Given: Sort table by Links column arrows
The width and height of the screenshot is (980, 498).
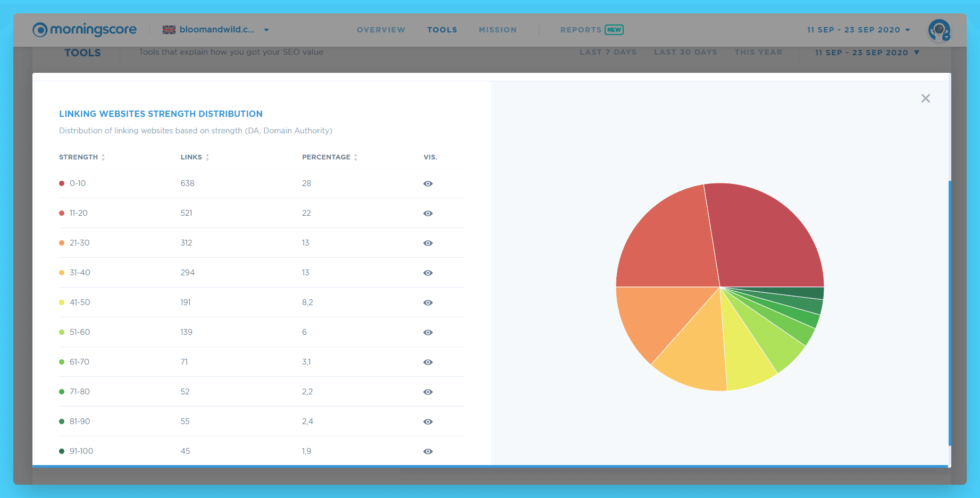Looking at the screenshot, I should (207, 157).
